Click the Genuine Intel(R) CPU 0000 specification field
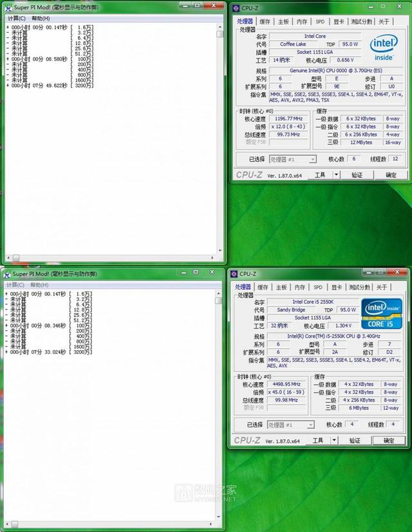Image resolution: width=412 pixels, height=532 pixels. pyautogui.click(x=336, y=71)
